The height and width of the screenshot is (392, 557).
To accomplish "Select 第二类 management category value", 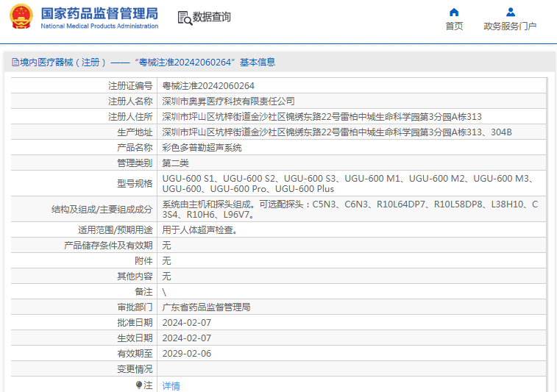I will [175, 163].
